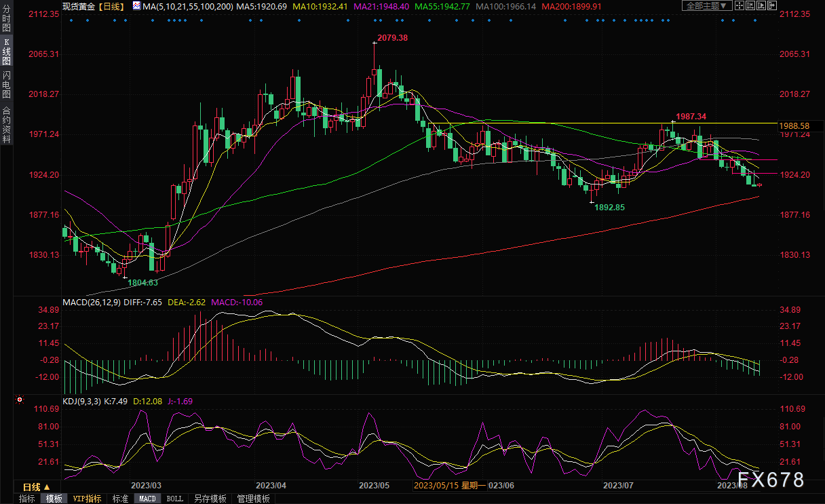
Task: Click the 现货黄金 chart title
Action: [x=78, y=5]
